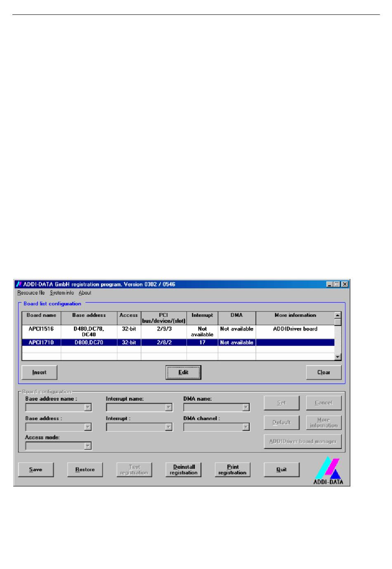Click the PCI bus/device/(slot) column header
392x569 pixels.
coord(164,318)
